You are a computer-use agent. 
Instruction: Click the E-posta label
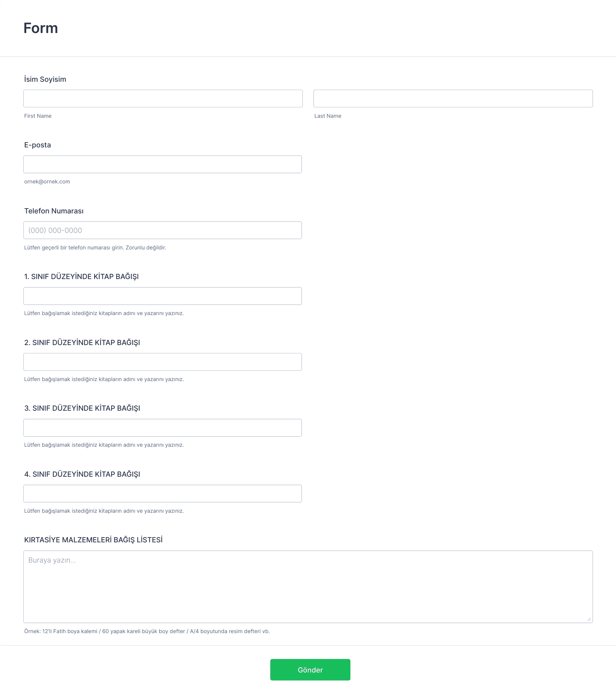coord(38,145)
